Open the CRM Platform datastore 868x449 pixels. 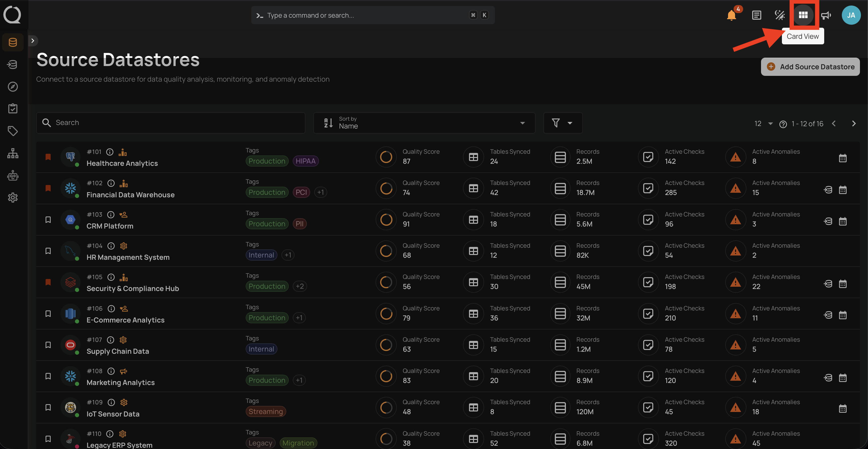pos(110,226)
